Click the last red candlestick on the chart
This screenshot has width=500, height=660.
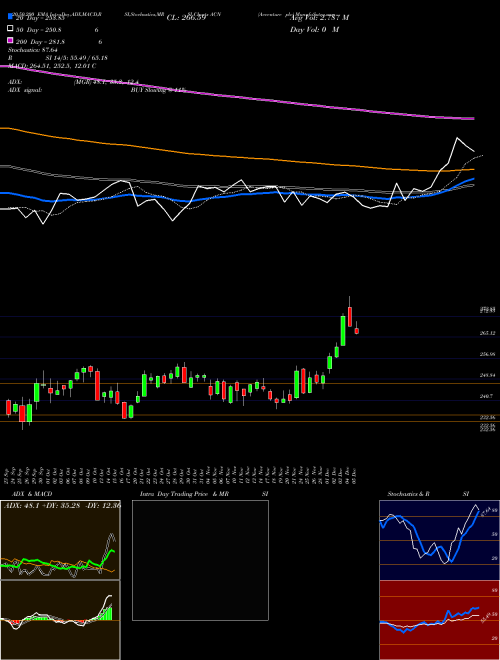(356, 330)
